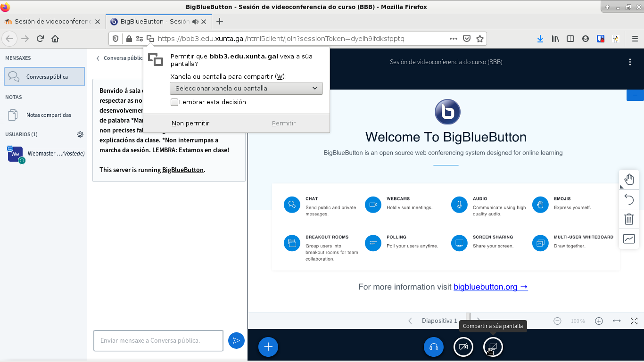644x362 pixels.
Task: Open Notas compartidas in sidebar
Action: point(49,115)
